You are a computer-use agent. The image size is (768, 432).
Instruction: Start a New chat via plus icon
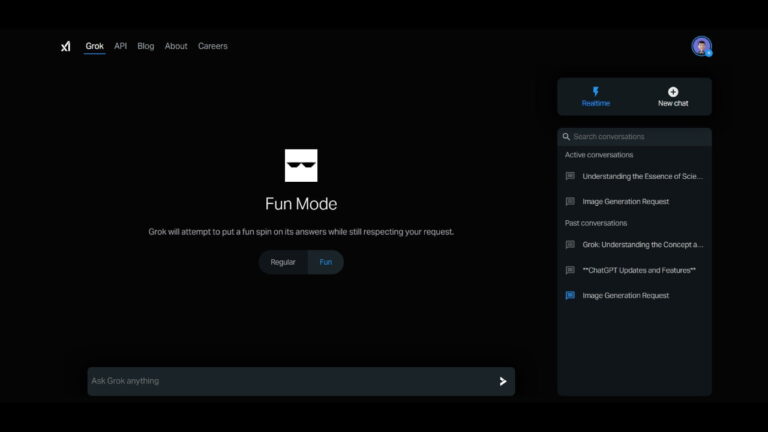673,92
